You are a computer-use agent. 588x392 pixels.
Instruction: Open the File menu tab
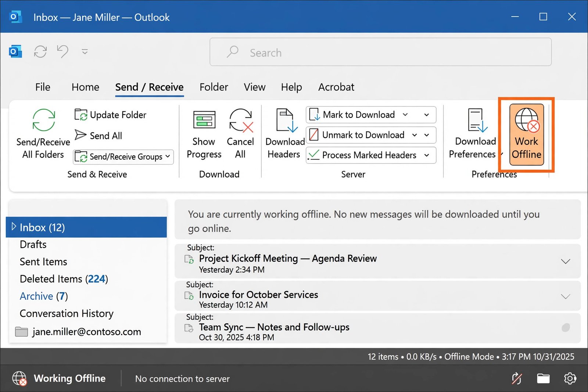click(43, 87)
